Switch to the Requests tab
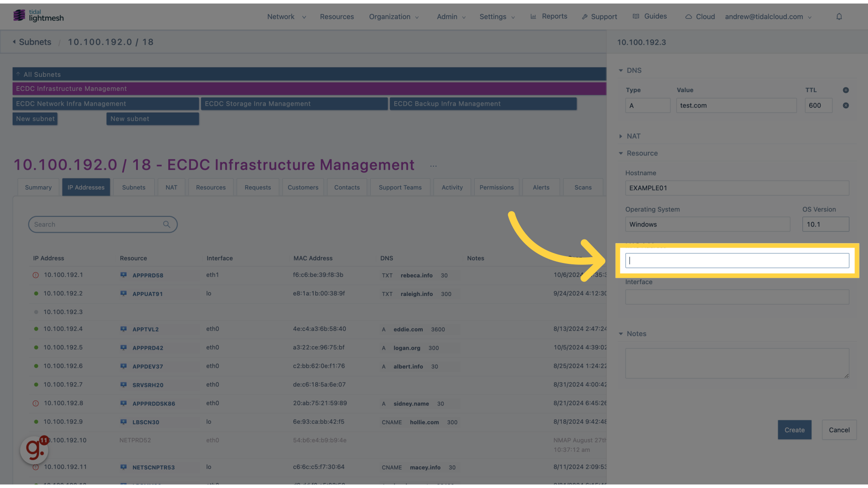This screenshot has height=488, width=868. (258, 187)
